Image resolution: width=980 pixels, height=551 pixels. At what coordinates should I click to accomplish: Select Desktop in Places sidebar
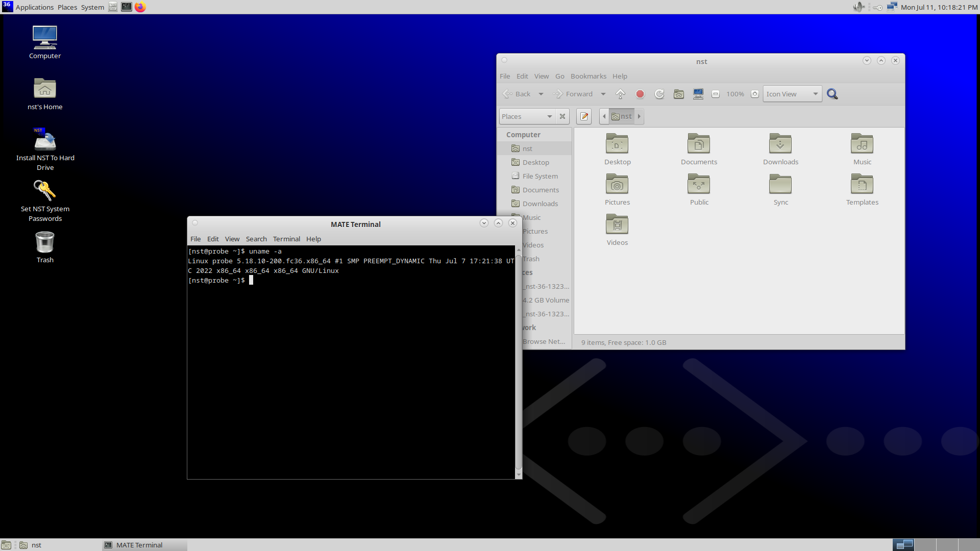point(535,162)
